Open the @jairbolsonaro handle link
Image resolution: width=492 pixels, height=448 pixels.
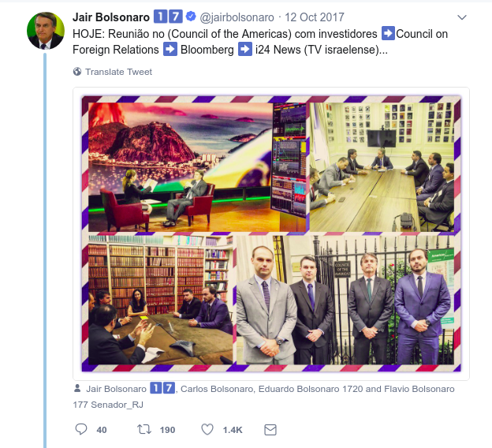tap(237, 17)
